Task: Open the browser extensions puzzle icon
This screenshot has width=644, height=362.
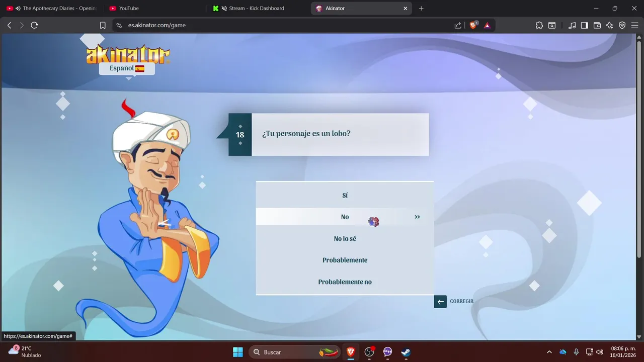Action: point(539,25)
